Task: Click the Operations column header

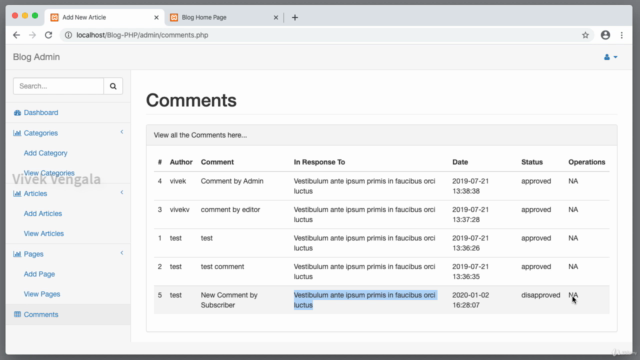Action: point(587,162)
